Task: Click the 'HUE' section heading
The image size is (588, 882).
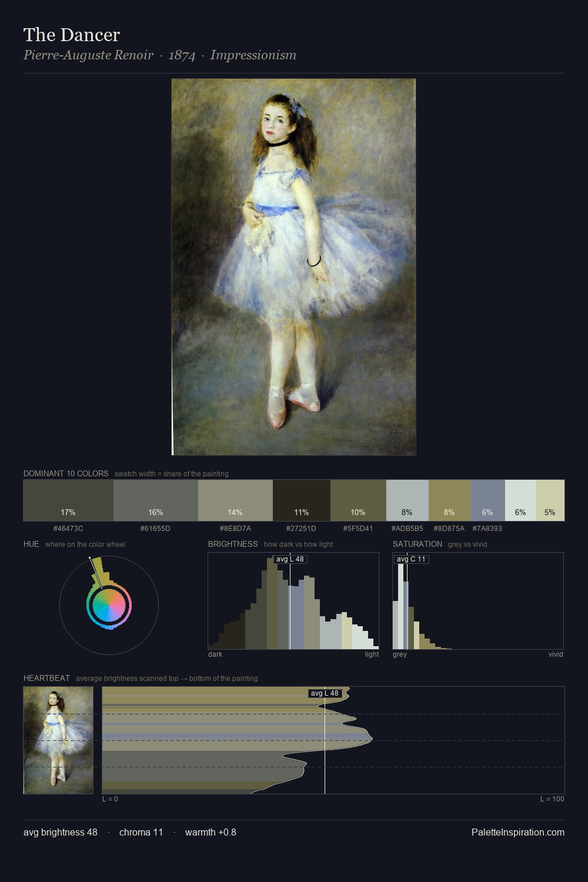Action: click(31, 544)
